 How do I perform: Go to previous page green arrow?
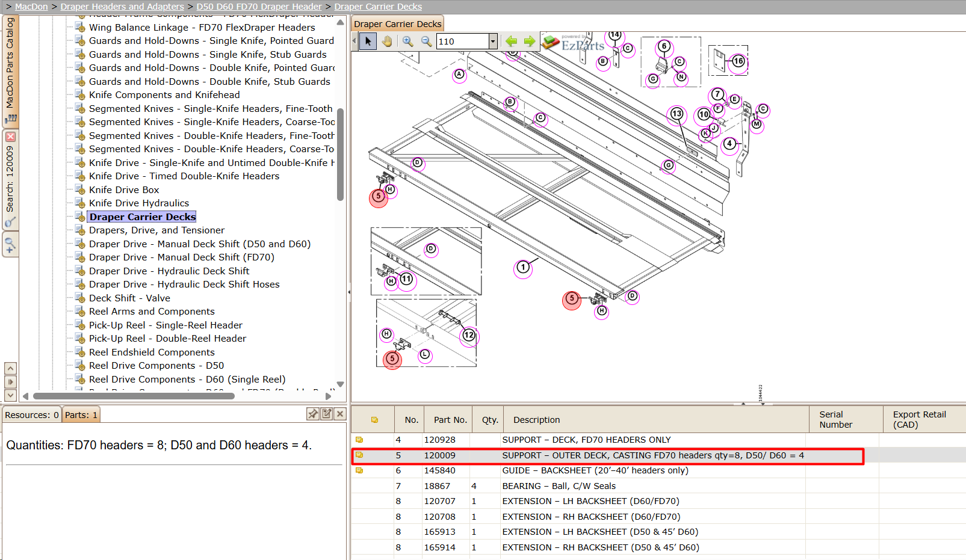pyautogui.click(x=511, y=42)
